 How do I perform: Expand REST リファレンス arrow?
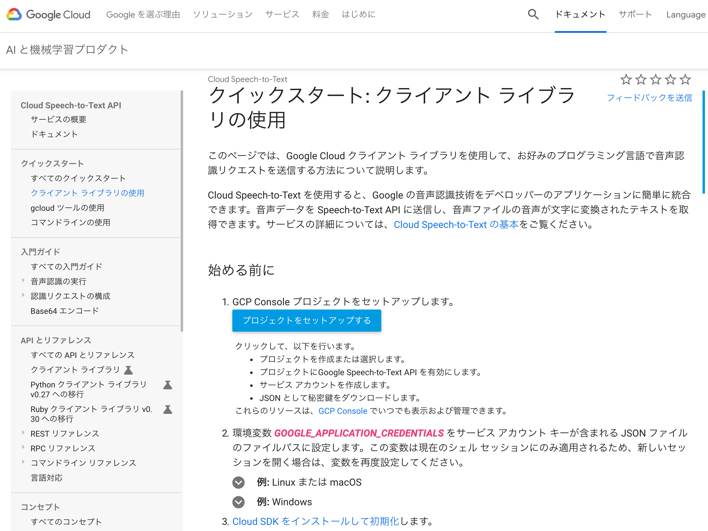point(23,433)
